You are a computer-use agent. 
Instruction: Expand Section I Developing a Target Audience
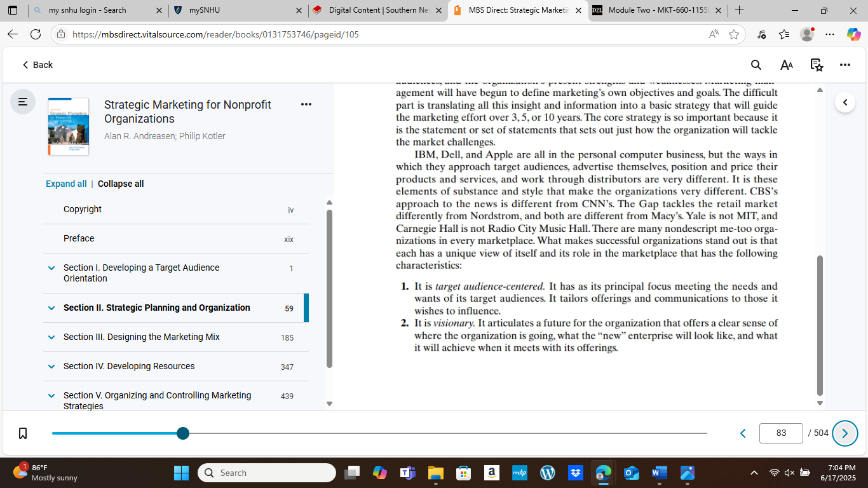tap(51, 268)
